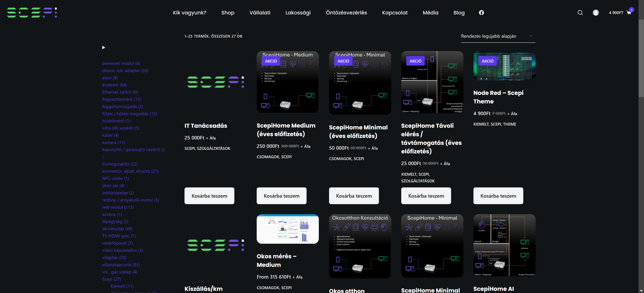Filter by 'kamera (11)' category
The height and width of the screenshot is (293, 644).
113,142
